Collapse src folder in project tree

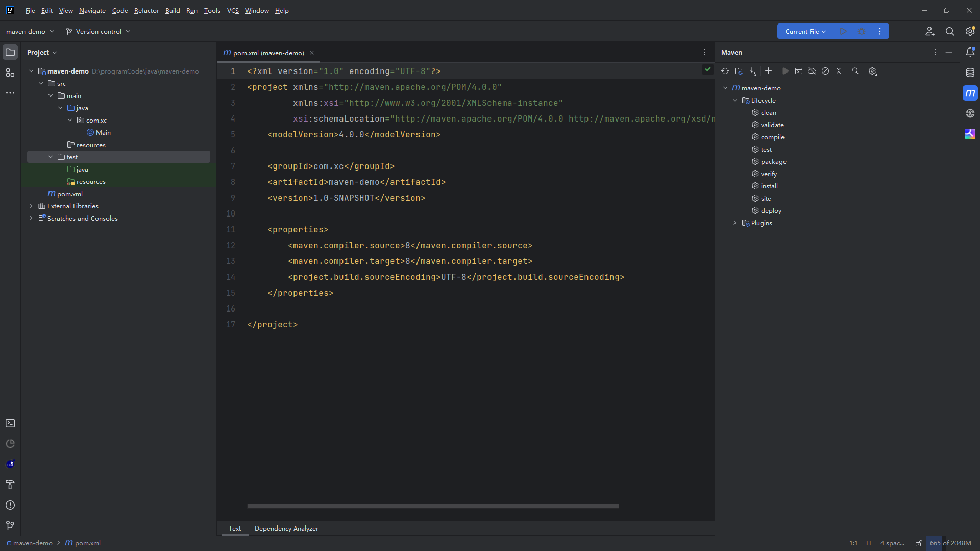(x=41, y=83)
